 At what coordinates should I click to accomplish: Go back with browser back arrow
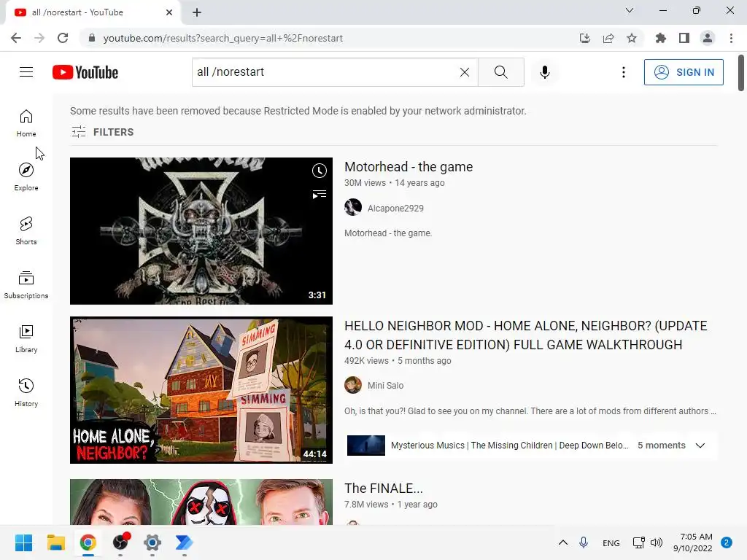coord(16,38)
